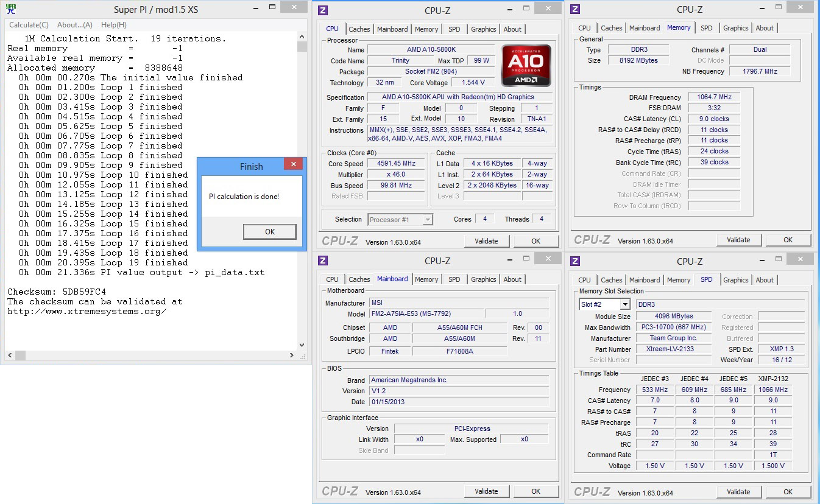Select SPD tab in the Memory tab window
Image resolution: width=820 pixels, height=504 pixels.
(x=707, y=28)
